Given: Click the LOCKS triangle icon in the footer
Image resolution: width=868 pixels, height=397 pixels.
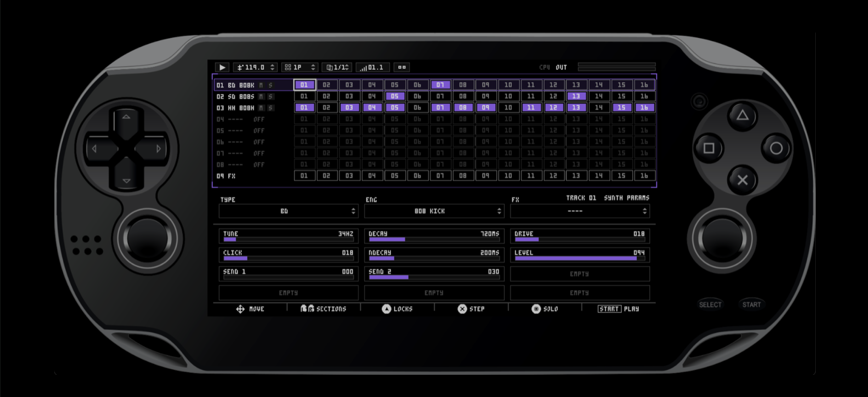Looking at the screenshot, I should click(386, 309).
